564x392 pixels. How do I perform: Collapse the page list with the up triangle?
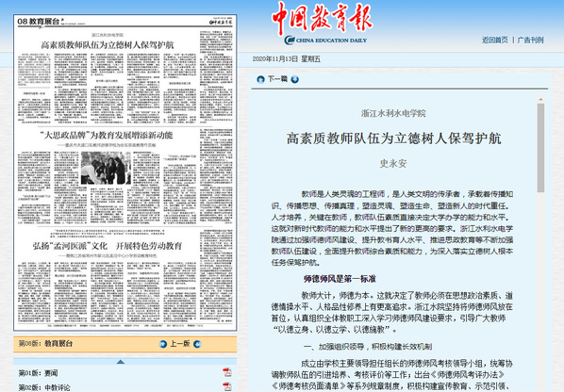coord(121,362)
